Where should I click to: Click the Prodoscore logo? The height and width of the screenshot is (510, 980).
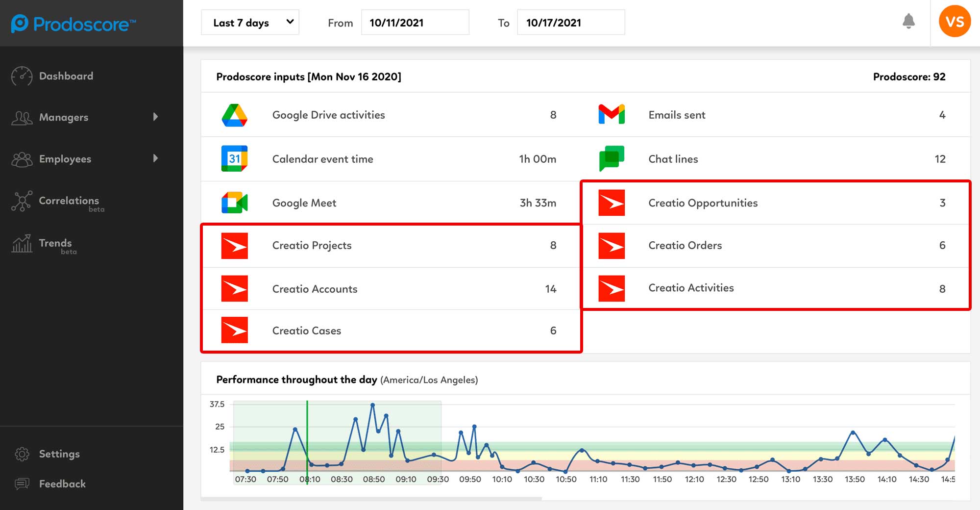(x=73, y=24)
